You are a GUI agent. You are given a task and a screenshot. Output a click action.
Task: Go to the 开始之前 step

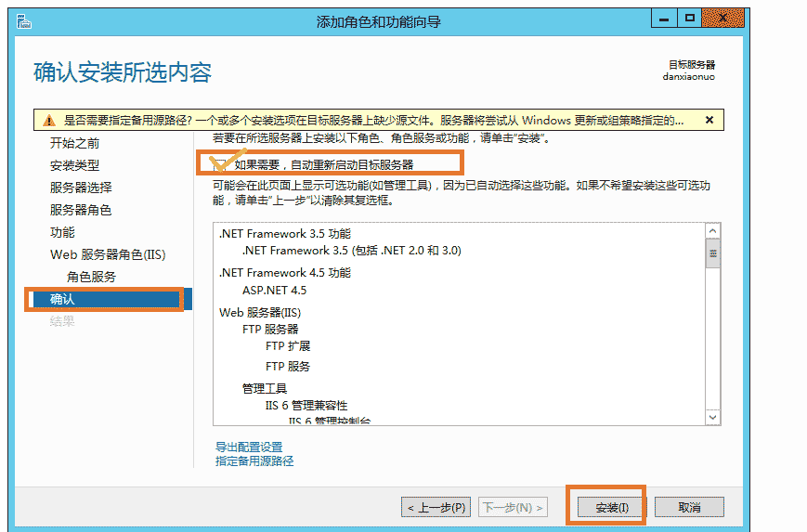74,143
